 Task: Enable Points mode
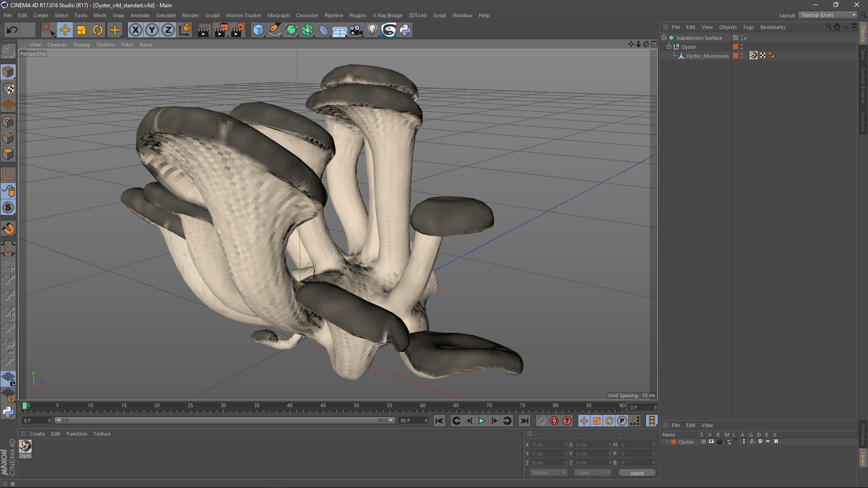coord(8,122)
